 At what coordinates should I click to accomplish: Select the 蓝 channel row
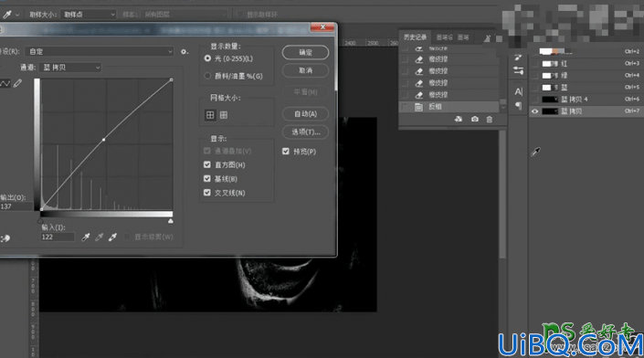tap(586, 88)
